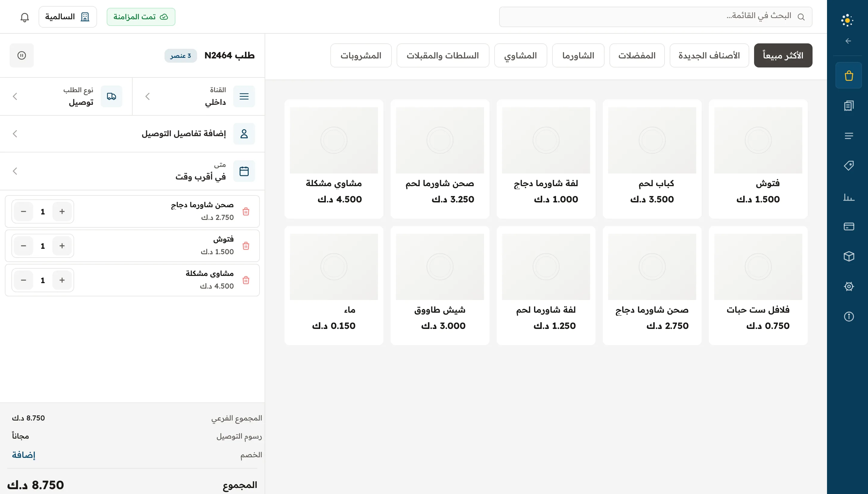
Task: Click the menu lines sidebar icon
Action: pyautogui.click(x=848, y=136)
